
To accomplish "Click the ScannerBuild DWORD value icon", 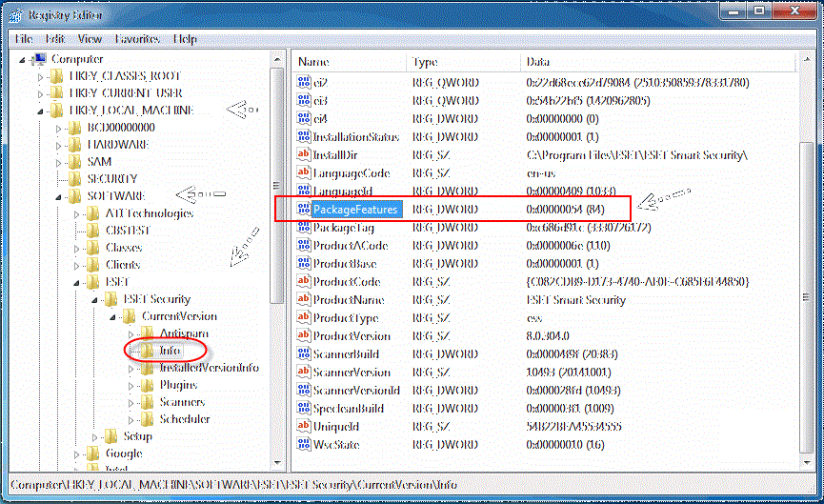I will click(304, 354).
